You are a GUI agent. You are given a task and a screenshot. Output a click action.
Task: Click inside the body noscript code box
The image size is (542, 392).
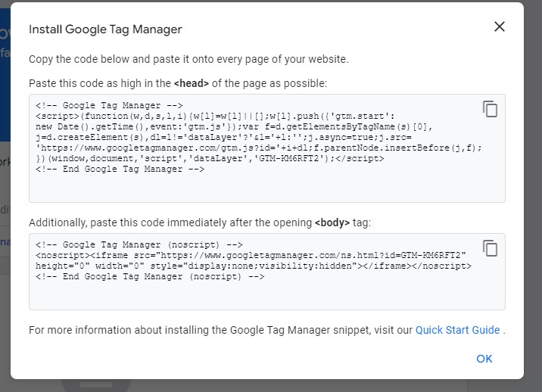point(267,272)
